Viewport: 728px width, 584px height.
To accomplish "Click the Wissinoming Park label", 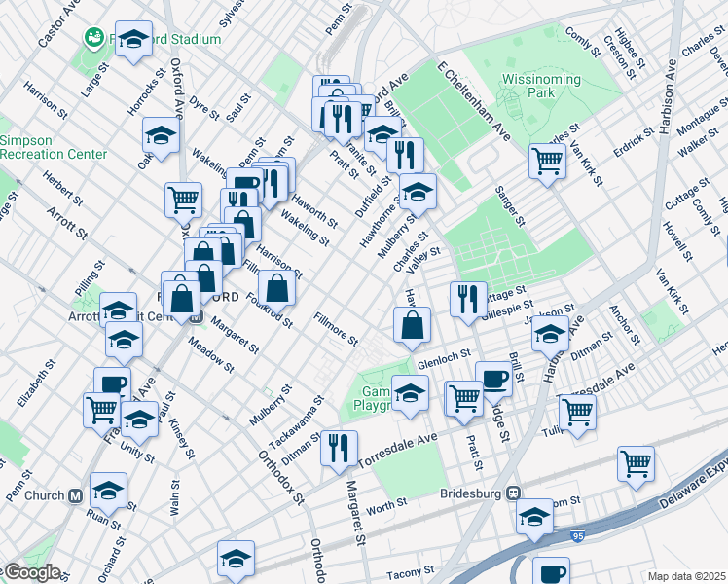I will click(541, 86).
